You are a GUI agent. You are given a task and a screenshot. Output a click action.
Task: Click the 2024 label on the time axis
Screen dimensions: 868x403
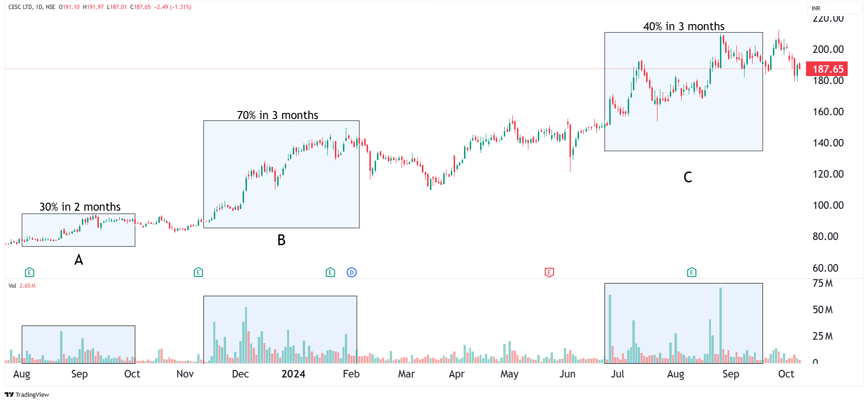[x=293, y=374]
